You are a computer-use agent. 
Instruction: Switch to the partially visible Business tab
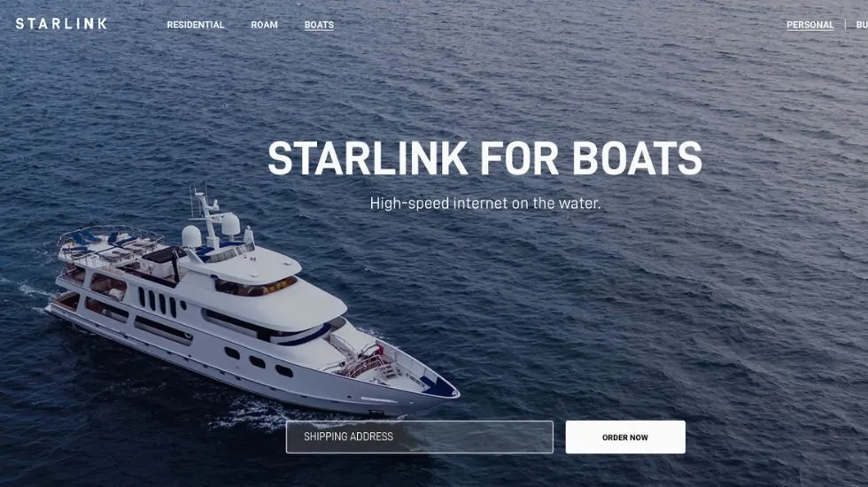pos(862,25)
